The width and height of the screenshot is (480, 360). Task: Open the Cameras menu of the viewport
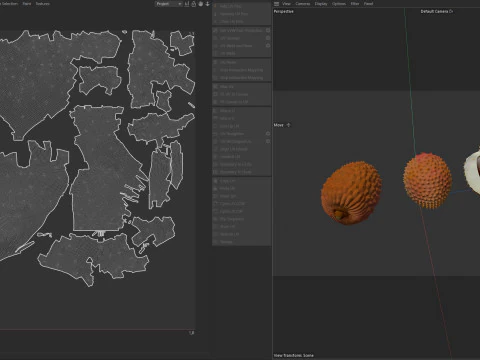tap(303, 4)
